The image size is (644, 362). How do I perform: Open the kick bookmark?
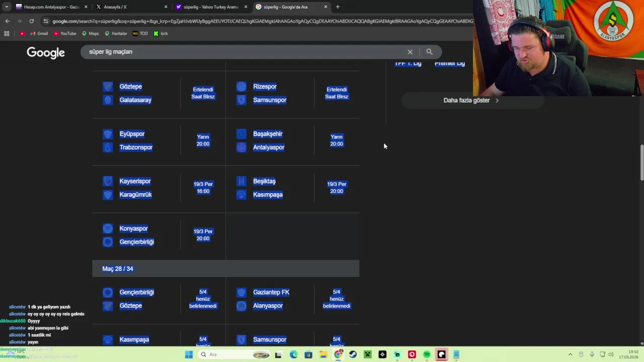[x=160, y=34]
